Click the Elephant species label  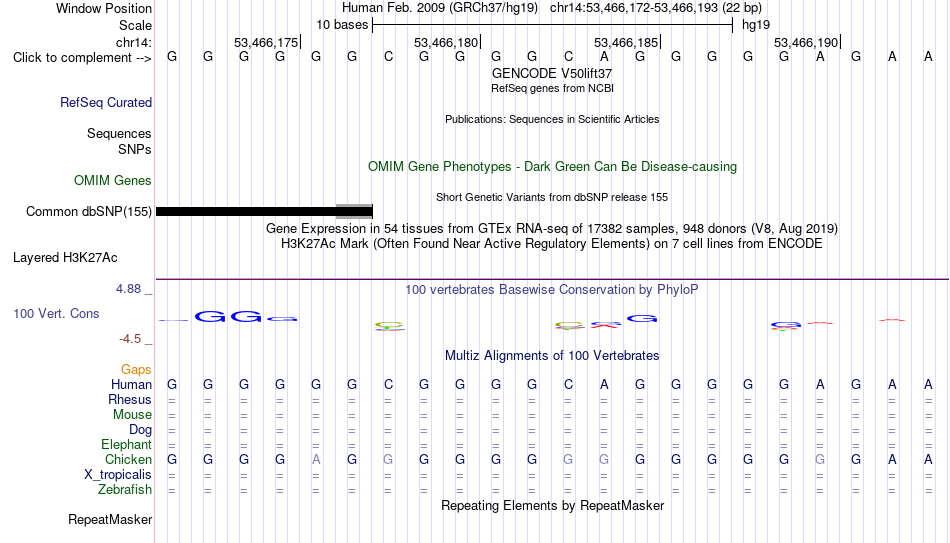127,445
